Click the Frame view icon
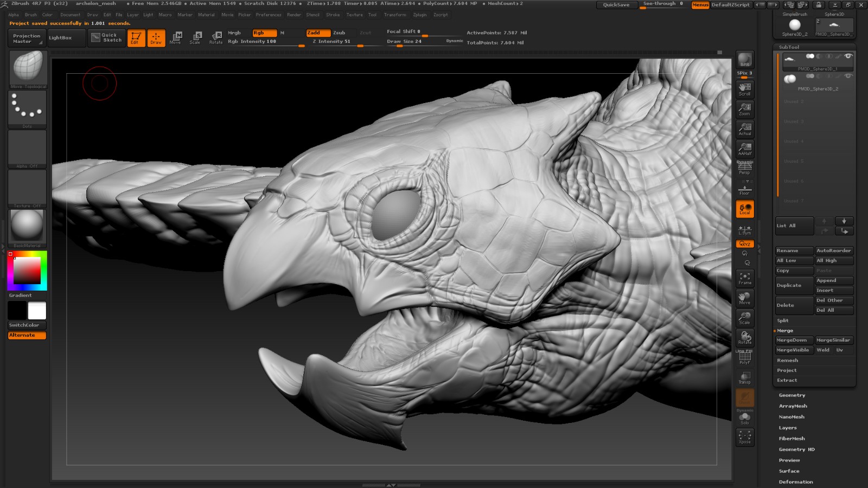Screen dimensions: 868x488 point(745,278)
